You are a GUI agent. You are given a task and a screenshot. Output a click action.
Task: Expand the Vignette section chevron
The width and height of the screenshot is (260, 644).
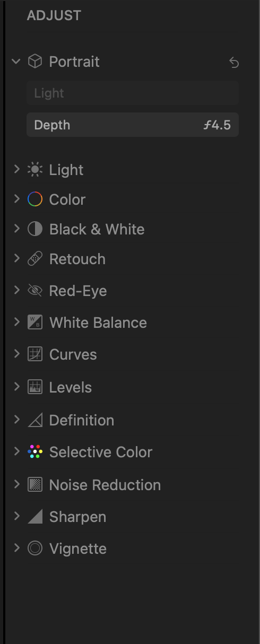click(x=16, y=548)
